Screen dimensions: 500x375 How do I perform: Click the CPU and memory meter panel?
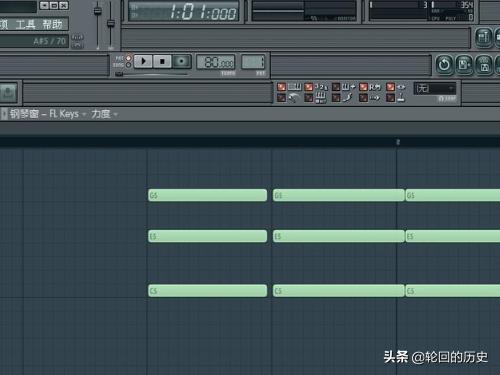click(422, 10)
